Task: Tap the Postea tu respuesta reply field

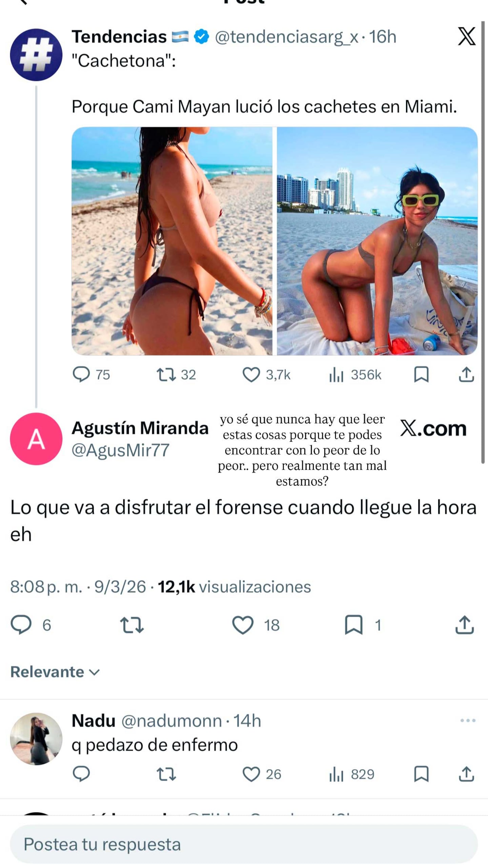Action: click(244, 845)
